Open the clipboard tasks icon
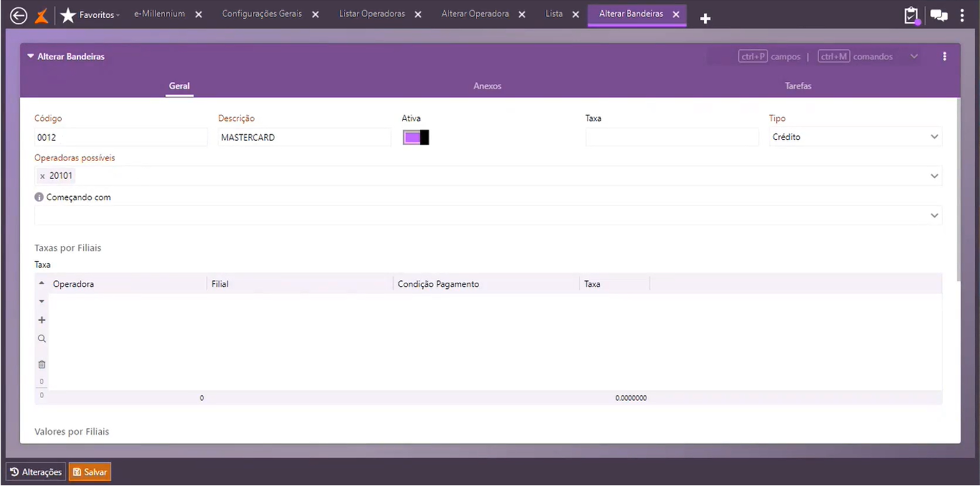 911,16
